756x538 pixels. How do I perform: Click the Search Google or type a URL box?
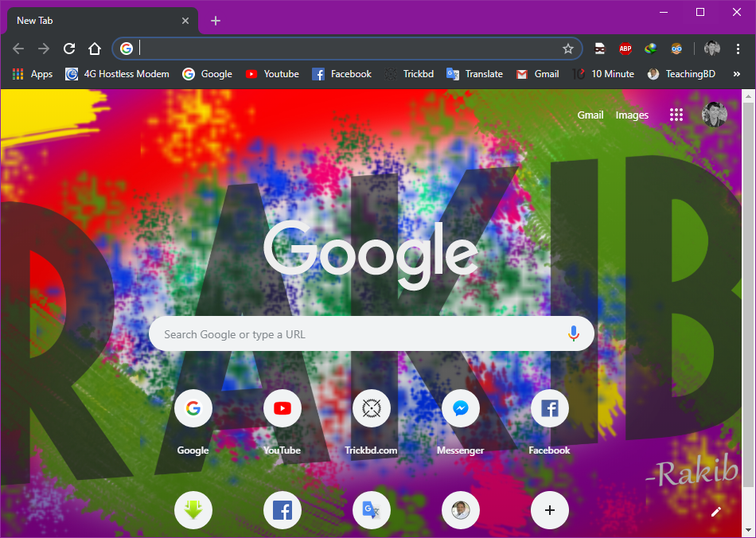pyautogui.click(x=372, y=333)
